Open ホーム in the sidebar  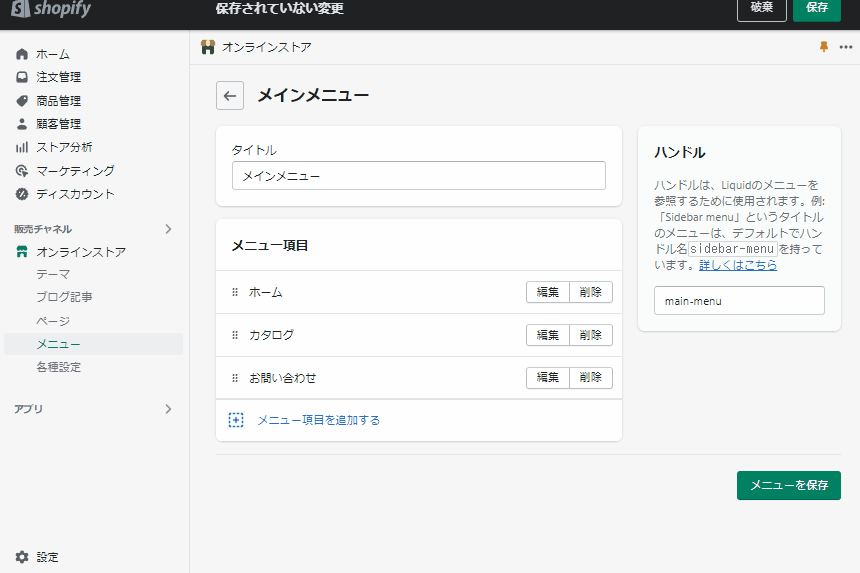[x=53, y=54]
